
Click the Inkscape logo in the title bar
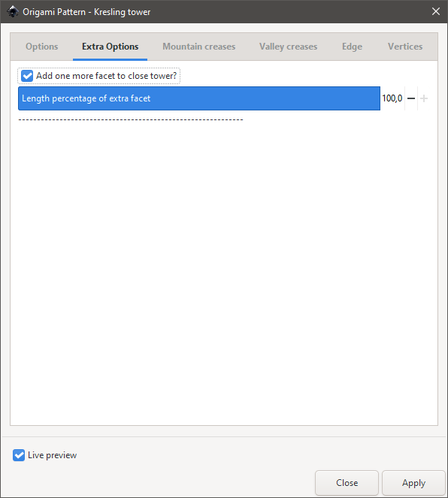click(x=13, y=12)
